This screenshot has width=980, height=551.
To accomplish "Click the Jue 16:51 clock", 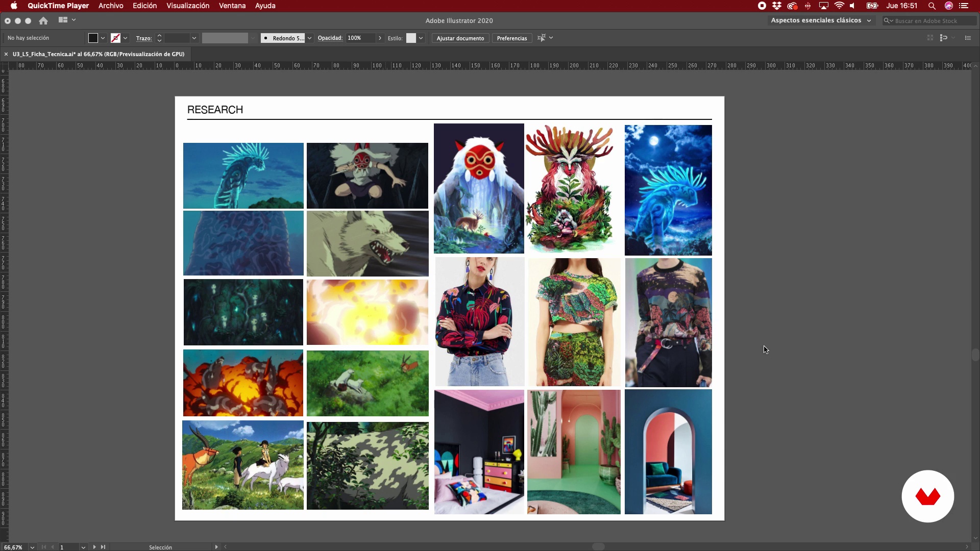I will tap(901, 6).
